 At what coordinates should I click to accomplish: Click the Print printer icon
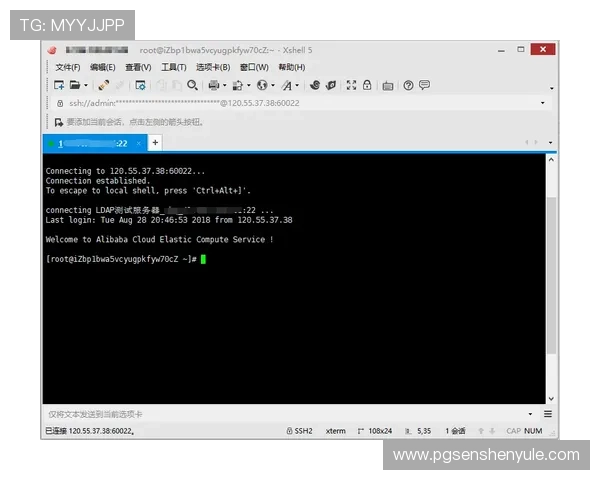point(214,85)
